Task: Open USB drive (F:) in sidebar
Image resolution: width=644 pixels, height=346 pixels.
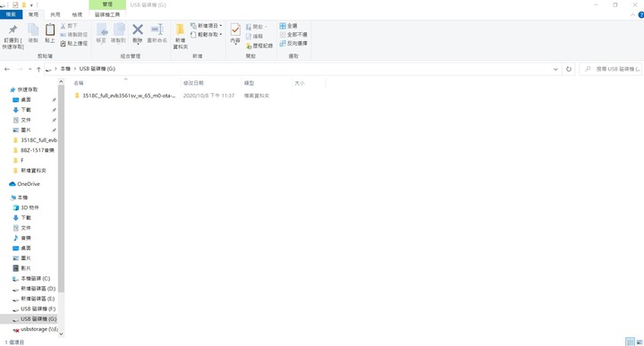Action: tap(38, 308)
